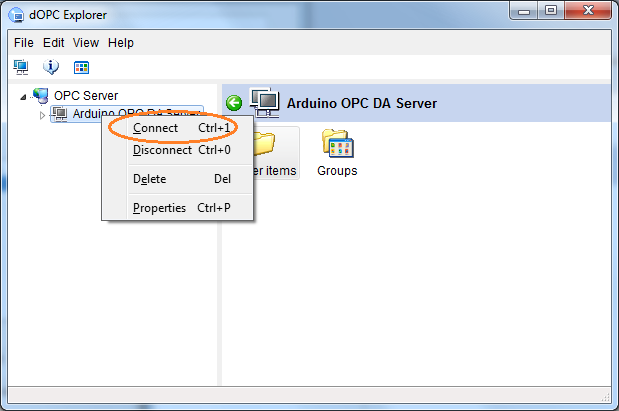Choose Connect from the context menu
This screenshot has height=411, width=619.
point(156,128)
